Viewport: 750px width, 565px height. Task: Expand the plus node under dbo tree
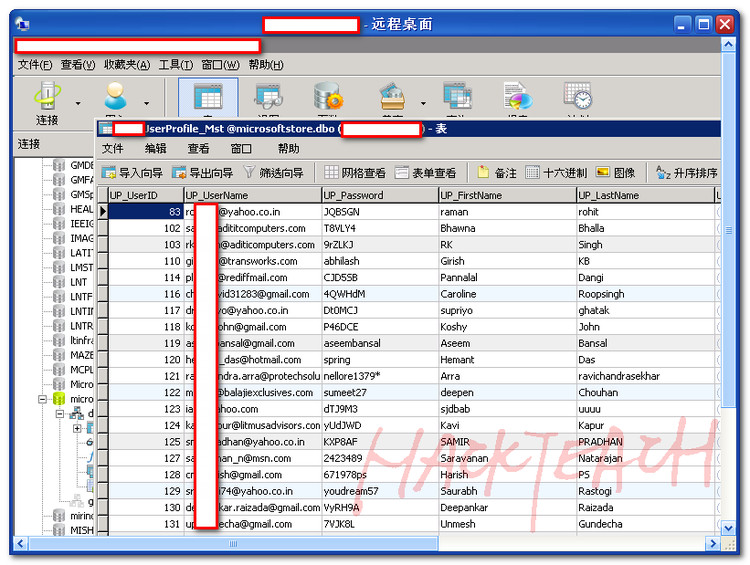point(77,429)
